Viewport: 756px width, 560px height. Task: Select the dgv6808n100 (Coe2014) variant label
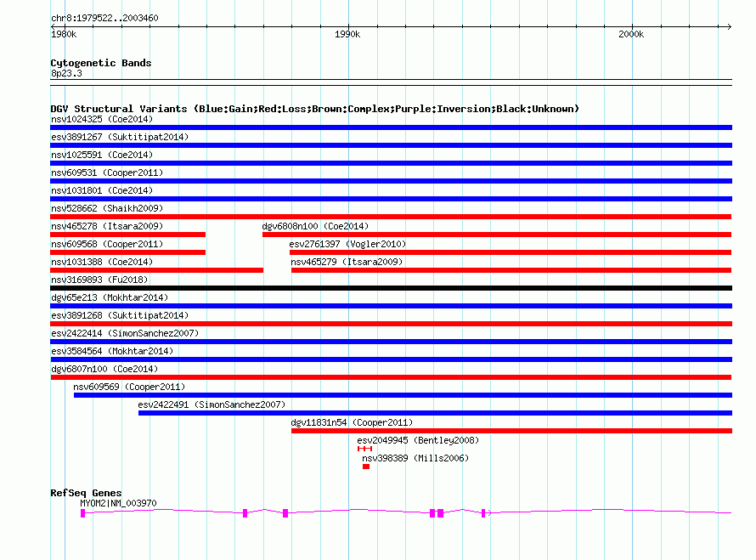(x=315, y=226)
